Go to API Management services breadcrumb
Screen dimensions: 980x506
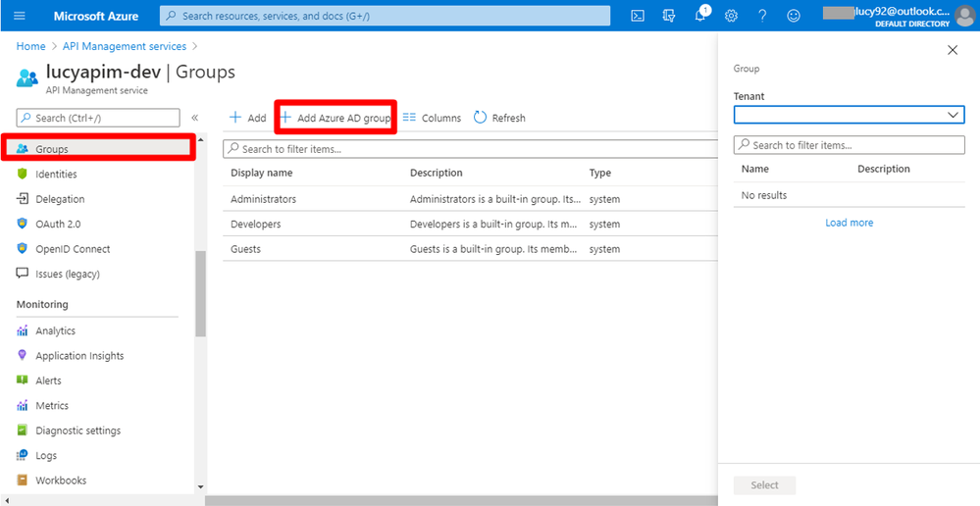tap(125, 46)
